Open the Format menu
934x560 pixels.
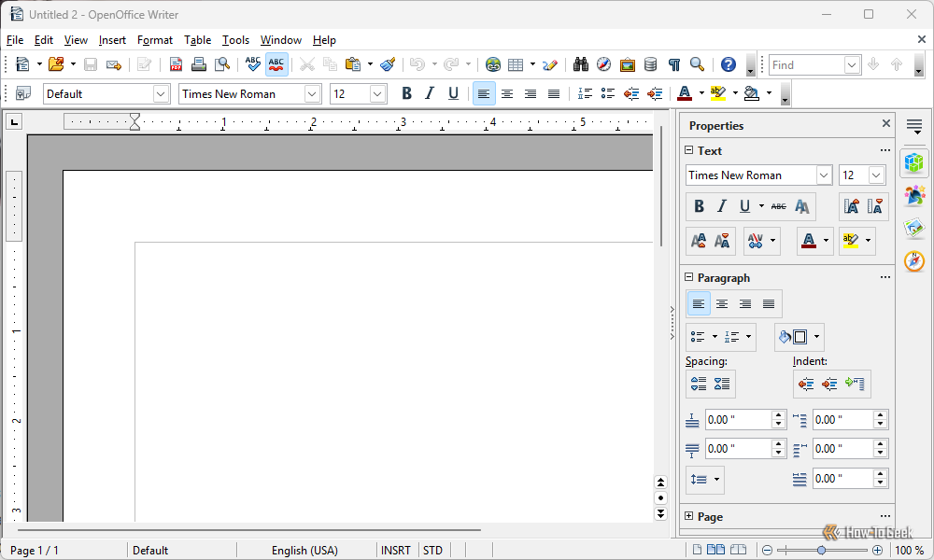154,40
